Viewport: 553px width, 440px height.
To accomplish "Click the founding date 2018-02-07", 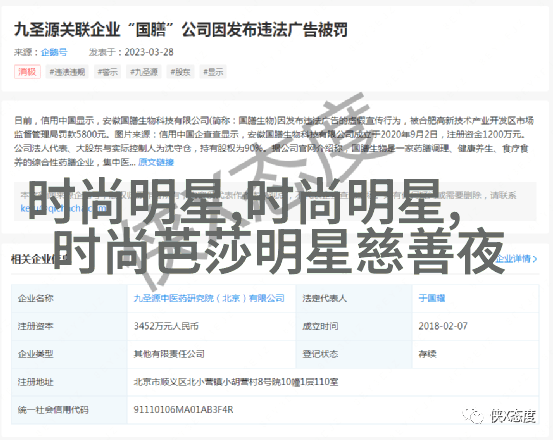I will [443, 326].
